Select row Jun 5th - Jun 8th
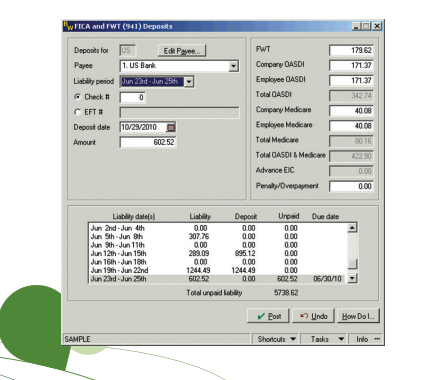 [218, 236]
